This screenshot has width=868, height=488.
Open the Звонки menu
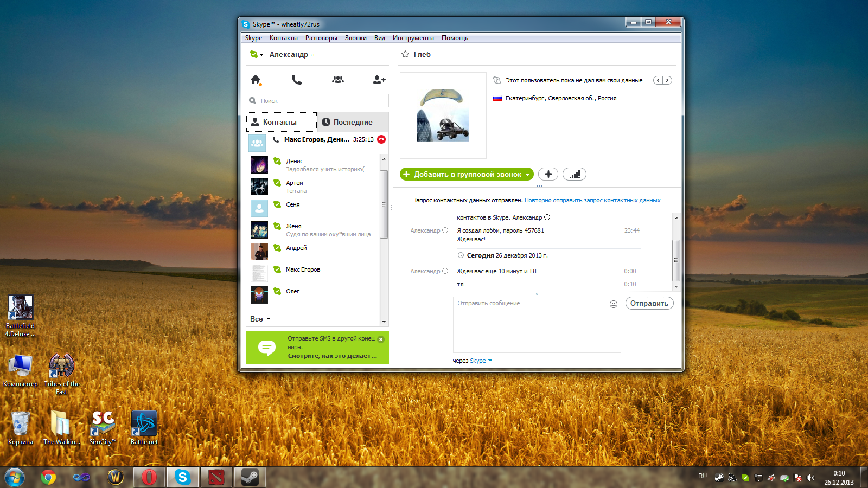point(356,38)
